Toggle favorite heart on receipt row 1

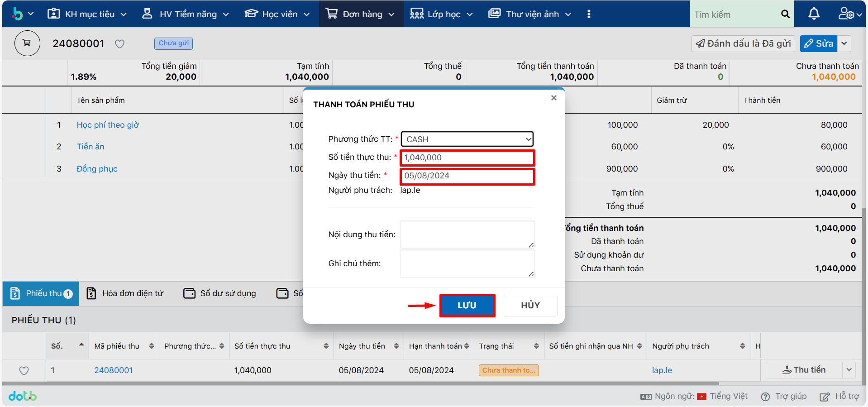(x=24, y=371)
